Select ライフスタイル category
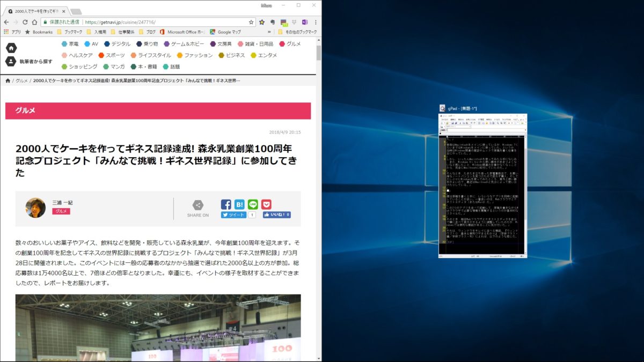The height and width of the screenshot is (362, 644). tap(151, 55)
